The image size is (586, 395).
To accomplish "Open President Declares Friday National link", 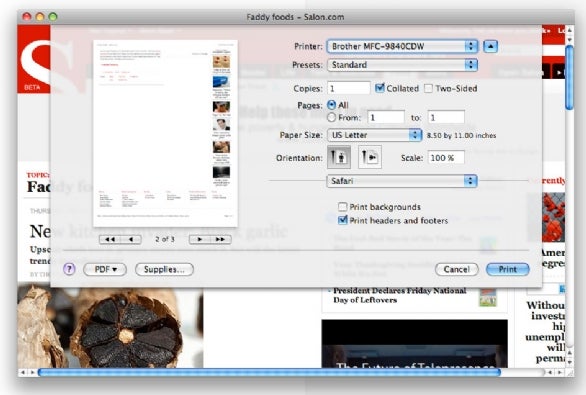I will (x=400, y=295).
